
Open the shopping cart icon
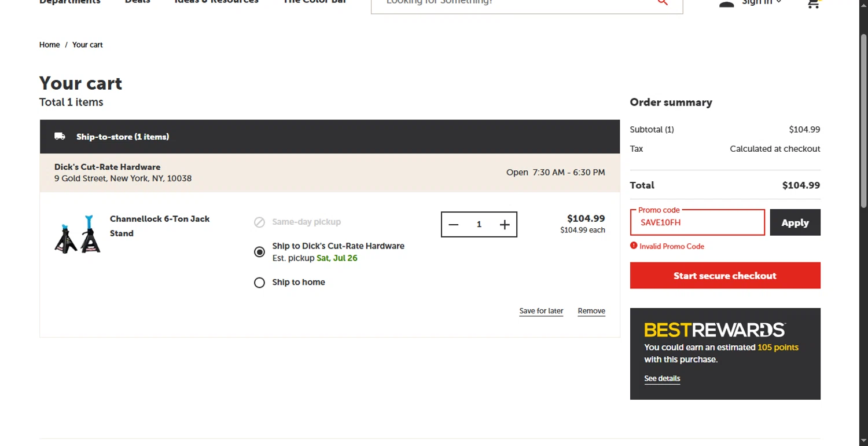(x=813, y=3)
